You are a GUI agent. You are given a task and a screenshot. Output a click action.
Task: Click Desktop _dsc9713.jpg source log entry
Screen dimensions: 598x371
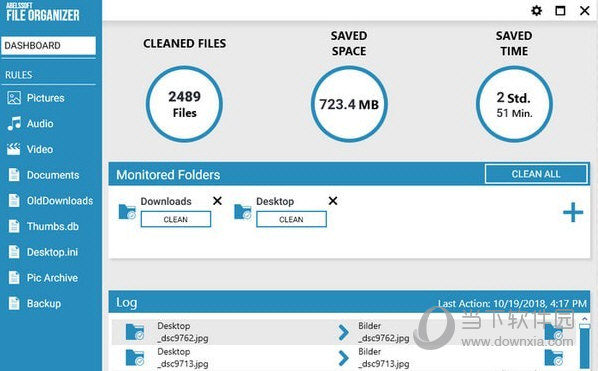coord(183,358)
